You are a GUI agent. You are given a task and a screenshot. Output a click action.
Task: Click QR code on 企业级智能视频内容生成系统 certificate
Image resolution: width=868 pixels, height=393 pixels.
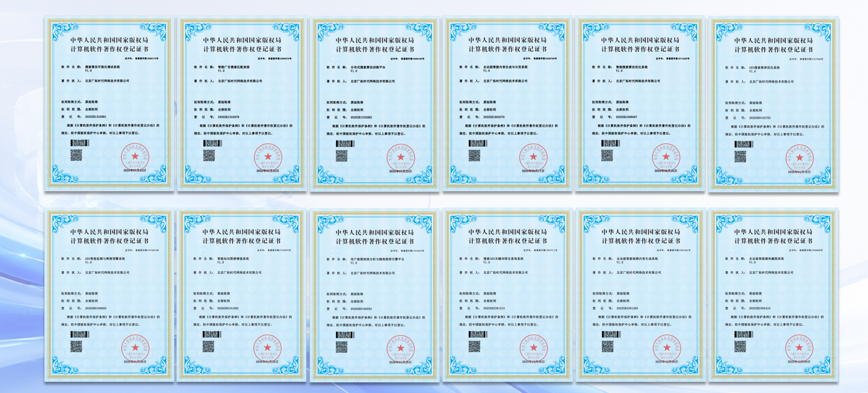click(607, 346)
